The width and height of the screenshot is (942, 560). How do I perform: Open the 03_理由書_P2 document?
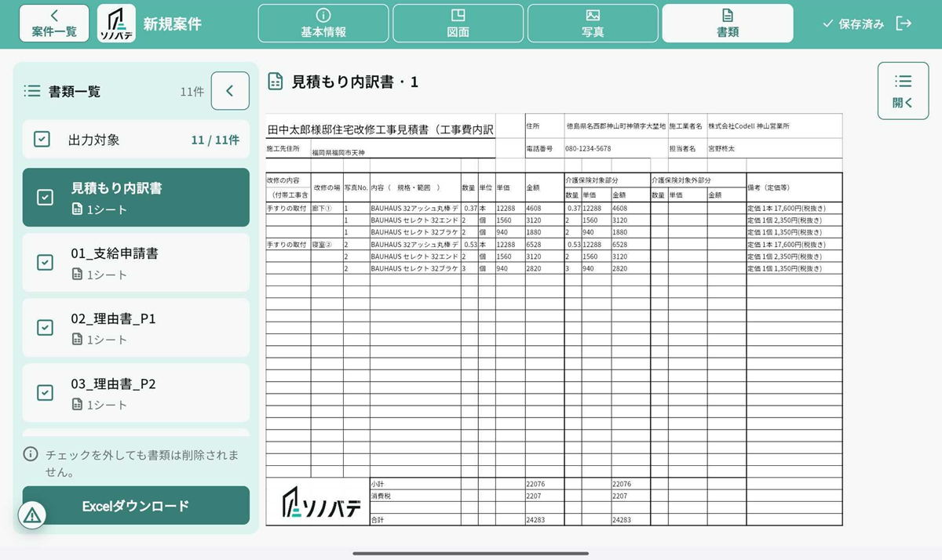tap(136, 393)
